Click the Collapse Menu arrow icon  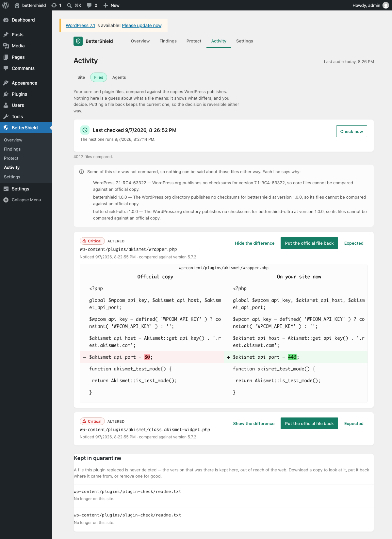tap(6, 200)
